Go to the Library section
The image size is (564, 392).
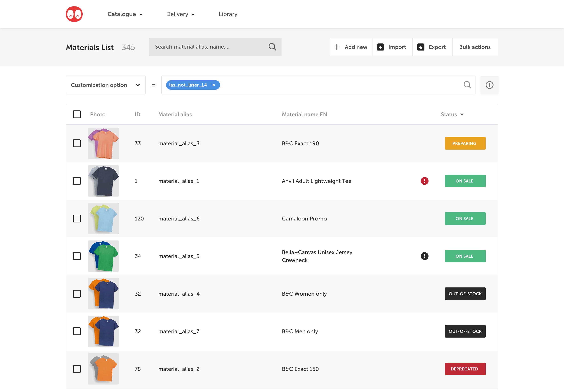pos(228,14)
